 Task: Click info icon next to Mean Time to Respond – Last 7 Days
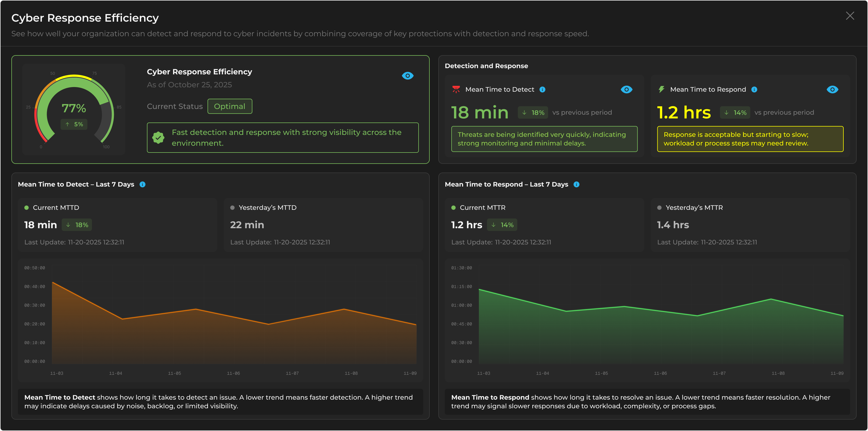coord(577,184)
